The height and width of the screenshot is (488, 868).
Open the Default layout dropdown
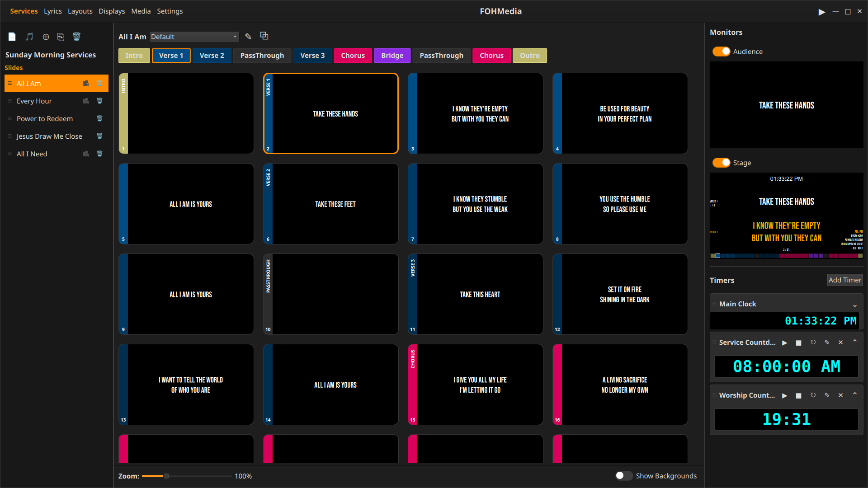tap(194, 37)
